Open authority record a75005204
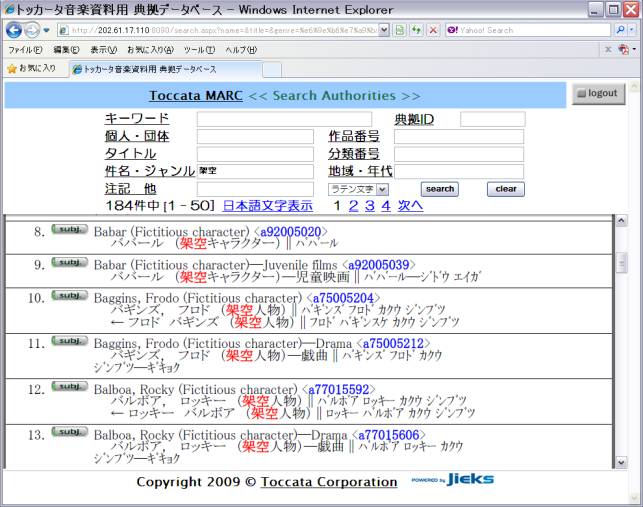Viewport: 643px width, 507px height. 343,298
